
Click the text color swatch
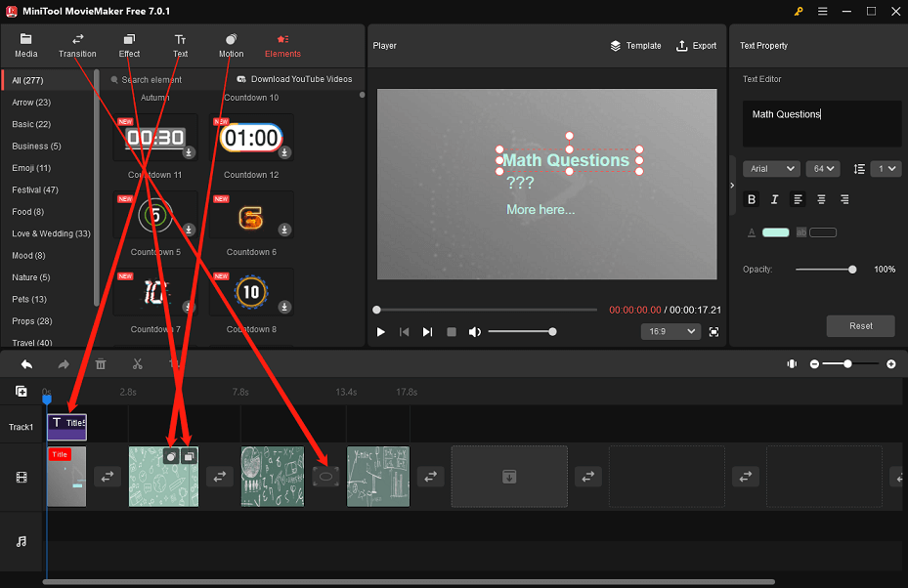[775, 232]
